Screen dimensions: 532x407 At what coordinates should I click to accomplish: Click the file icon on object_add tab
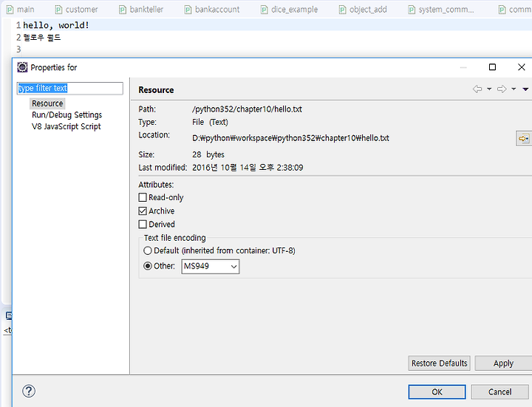pyautogui.click(x=342, y=10)
